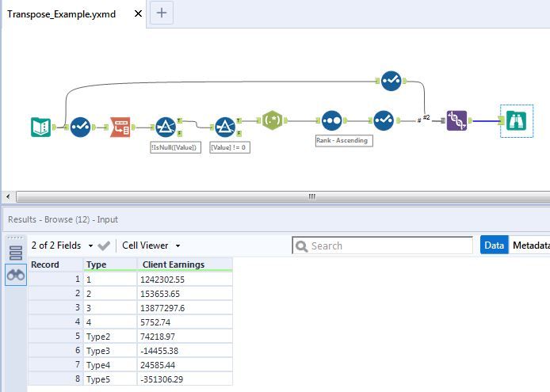Screen dimensions: 550x392
Task: Select cell with value -351306.29
Action: tap(185, 379)
